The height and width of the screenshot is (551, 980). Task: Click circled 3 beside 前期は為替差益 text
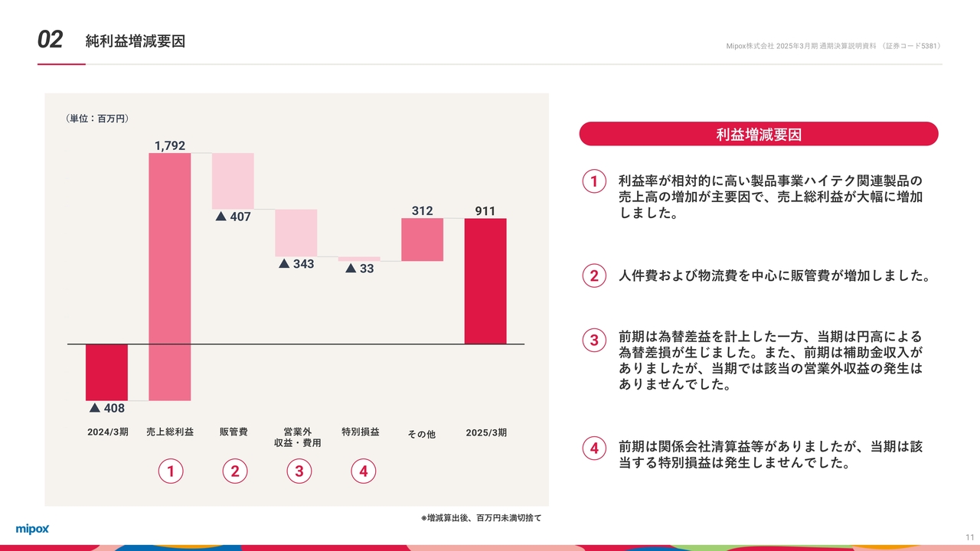point(593,341)
